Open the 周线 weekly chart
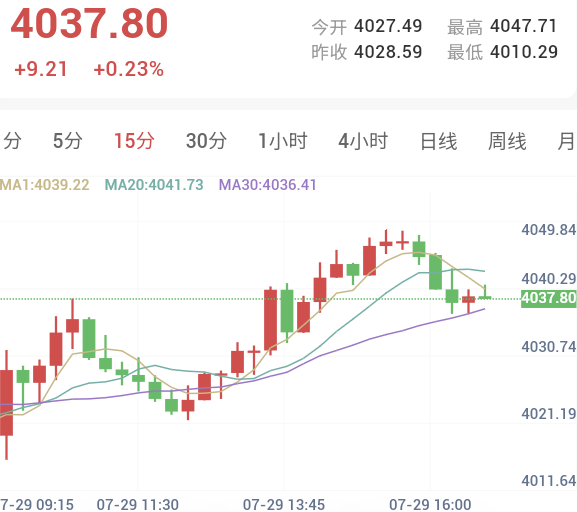Screen dimensions: 577x512 pos(507,141)
